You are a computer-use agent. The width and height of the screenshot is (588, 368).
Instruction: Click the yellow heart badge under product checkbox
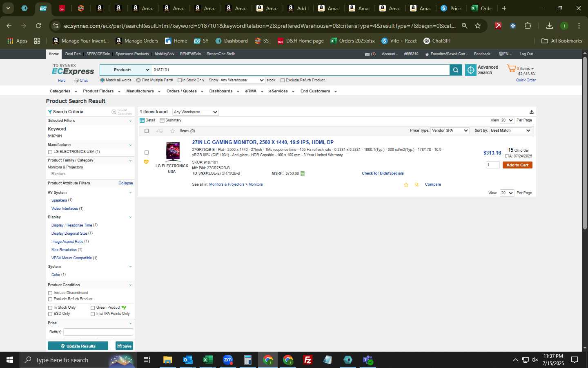point(146,162)
